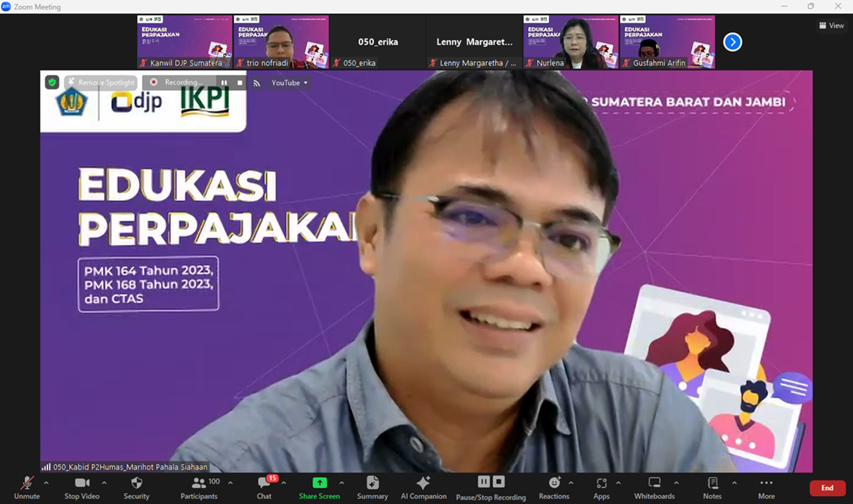This screenshot has width=853, height=504.
Task: Pause recording in the bottom toolbar
Action: [484, 481]
